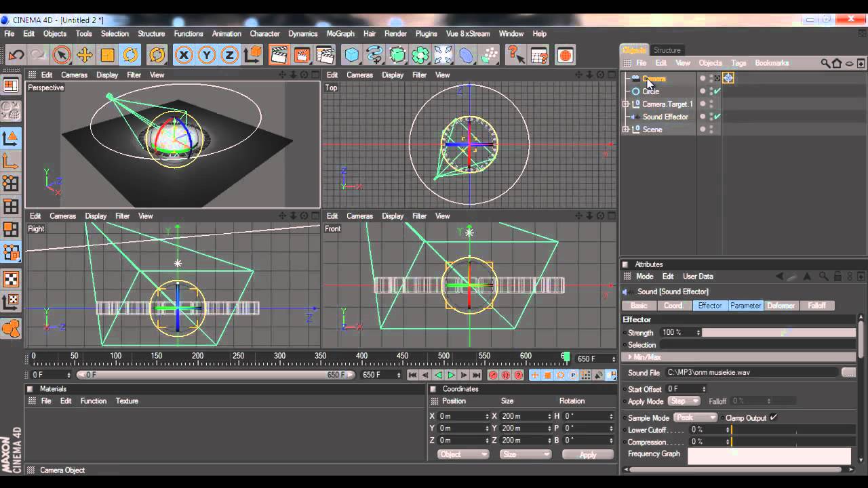Viewport: 868px width, 488px height.
Task: Open the Object coordinate mode dropdown
Action: point(462,454)
